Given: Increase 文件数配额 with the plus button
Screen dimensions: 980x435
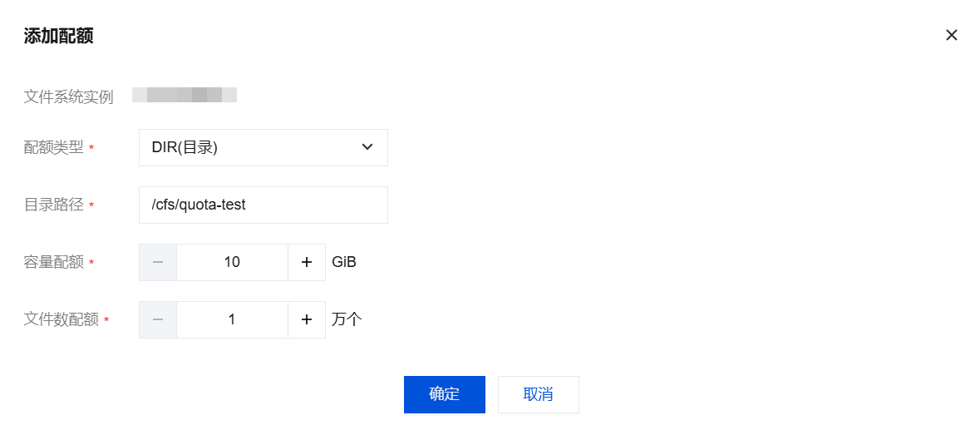Looking at the screenshot, I should pyautogui.click(x=307, y=319).
